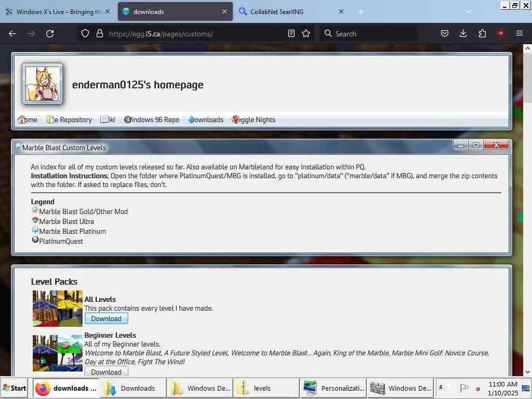Show hidden system tray icons

pyautogui.click(x=441, y=388)
